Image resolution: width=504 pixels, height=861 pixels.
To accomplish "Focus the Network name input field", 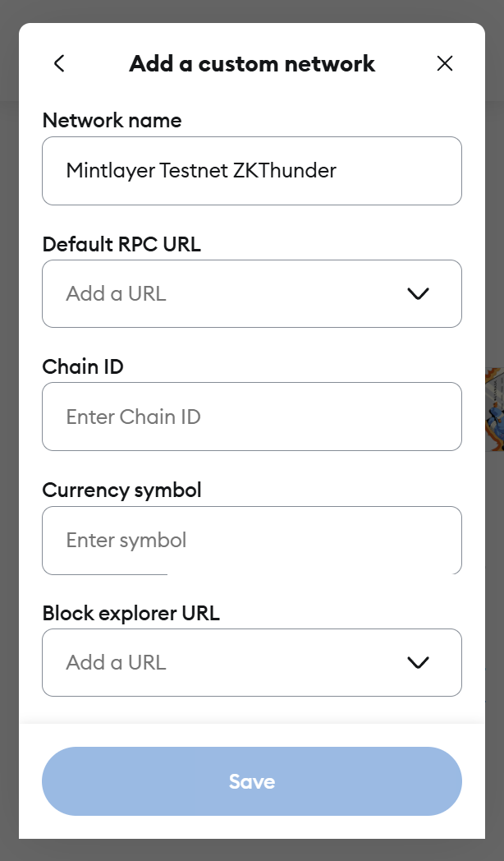I will coord(251,171).
